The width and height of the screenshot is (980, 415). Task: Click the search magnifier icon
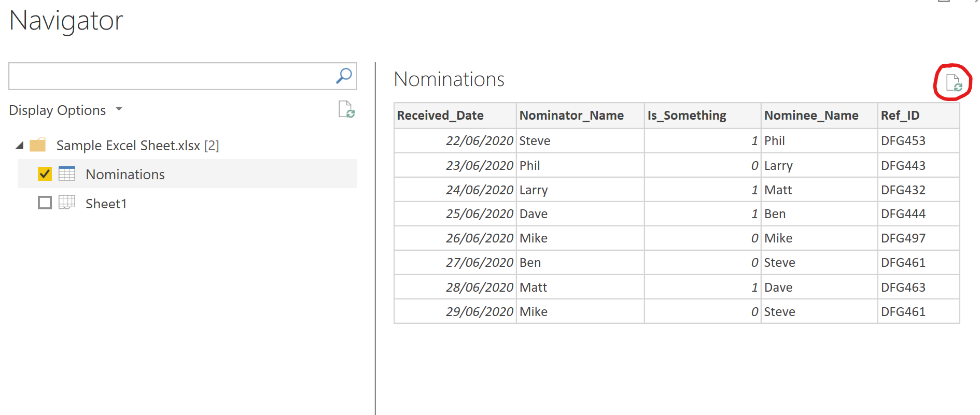point(344,76)
